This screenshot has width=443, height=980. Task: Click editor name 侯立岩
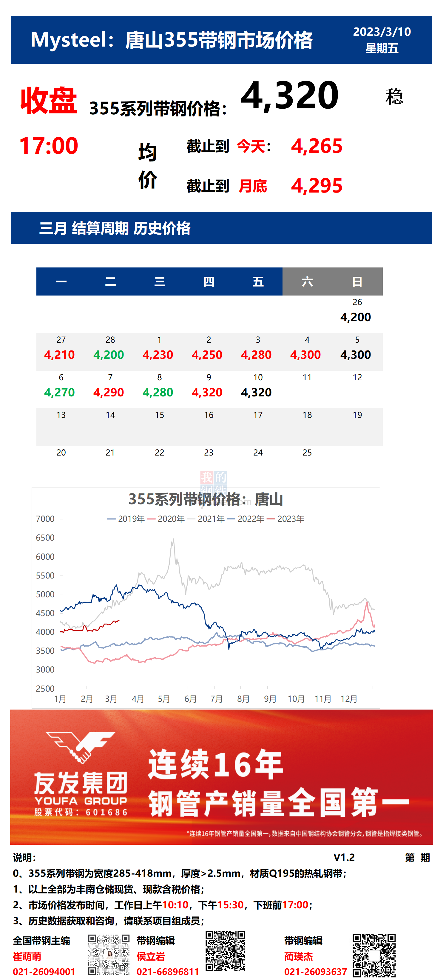click(151, 956)
